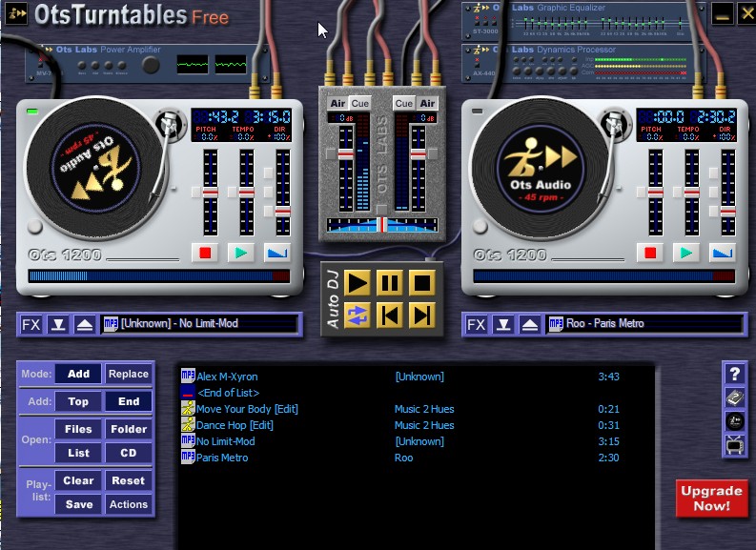Eject track from right deck
The width and height of the screenshot is (756, 550).
[x=530, y=324]
